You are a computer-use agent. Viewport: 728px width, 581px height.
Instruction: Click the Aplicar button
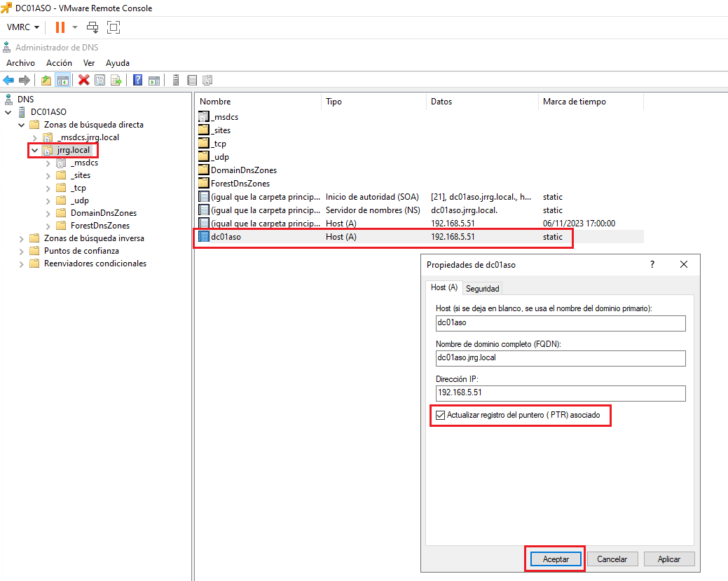point(669,559)
